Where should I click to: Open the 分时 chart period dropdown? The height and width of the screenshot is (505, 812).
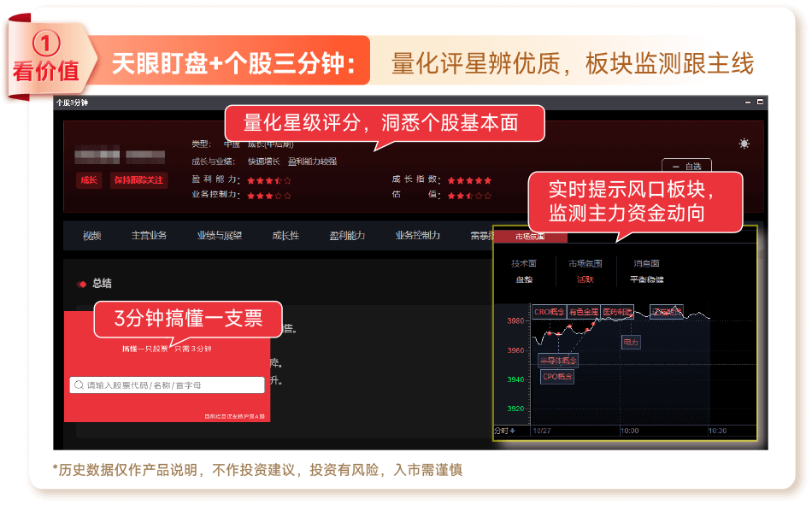click(x=504, y=431)
